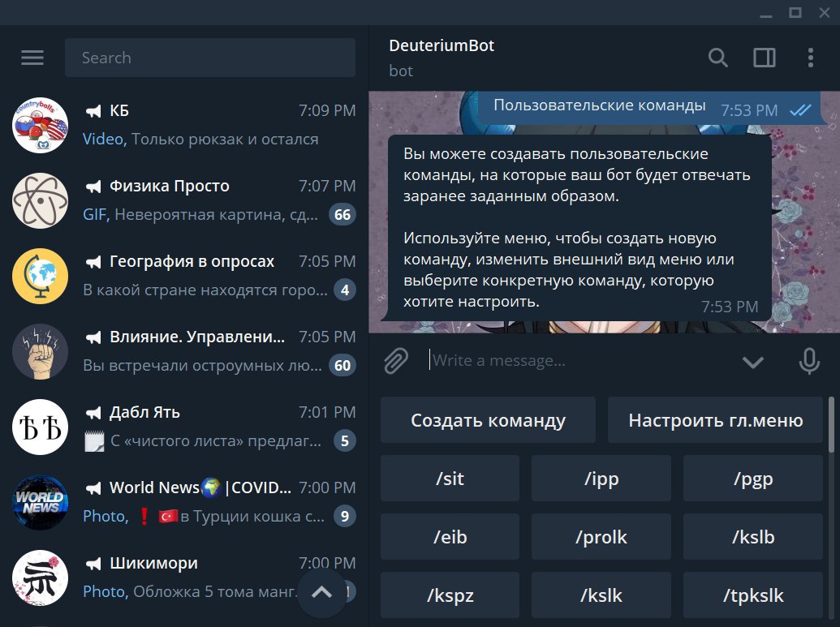
Task: Click unread badge 9 on World News
Action: click(345, 516)
